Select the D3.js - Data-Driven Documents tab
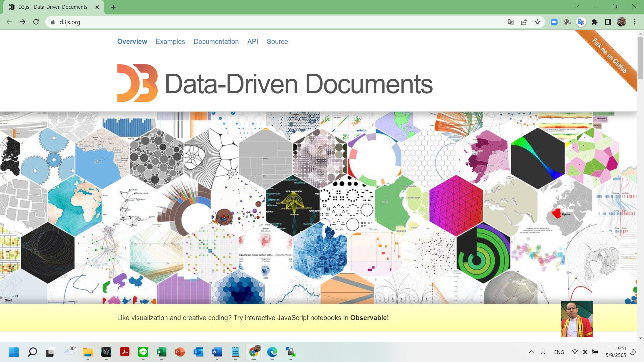 click(x=54, y=7)
